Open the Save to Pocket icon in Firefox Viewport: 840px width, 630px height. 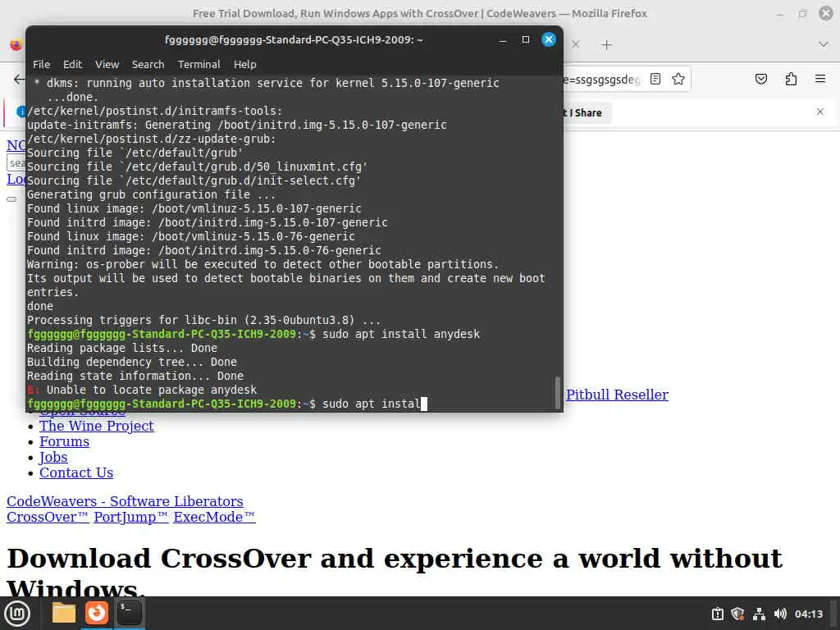[760, 80]
